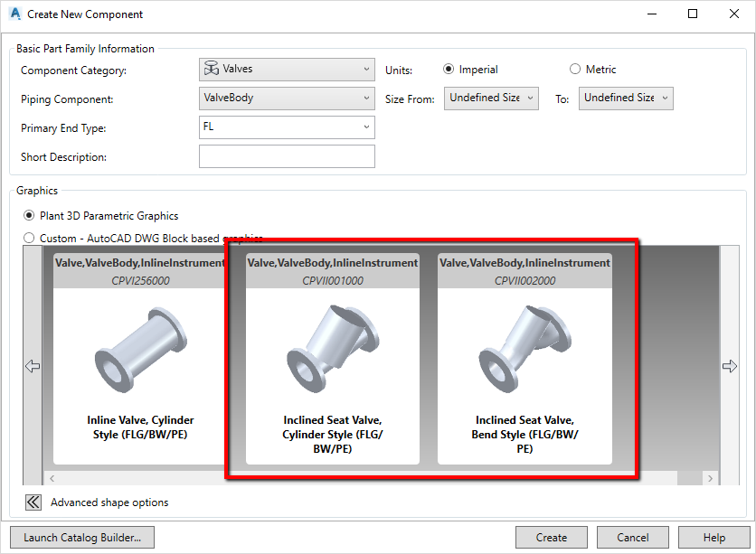The height and width of the screenshot is (554, 756).
Task: Click the CPVII002000 shape code label
Action: [524, 280]
